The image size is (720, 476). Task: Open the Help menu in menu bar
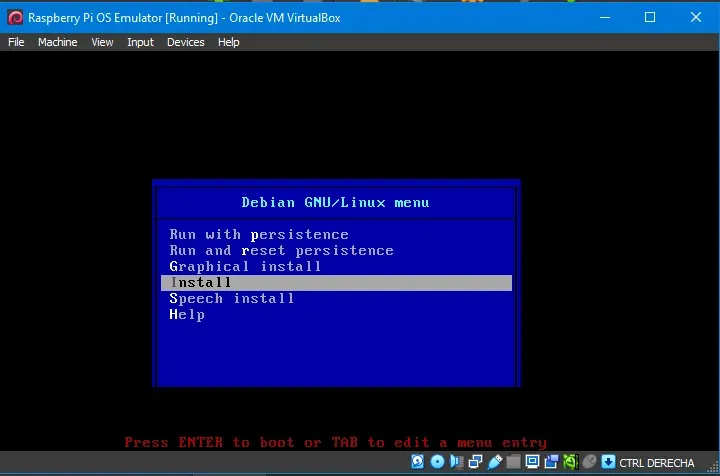click(x=228, y=42)
